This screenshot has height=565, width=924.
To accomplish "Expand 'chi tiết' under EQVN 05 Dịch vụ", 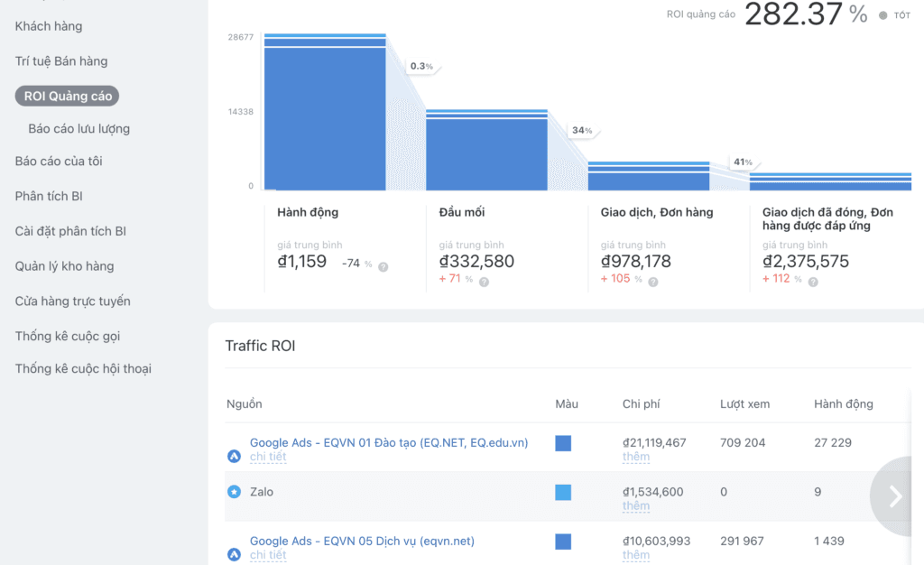I will pos(267,555).
